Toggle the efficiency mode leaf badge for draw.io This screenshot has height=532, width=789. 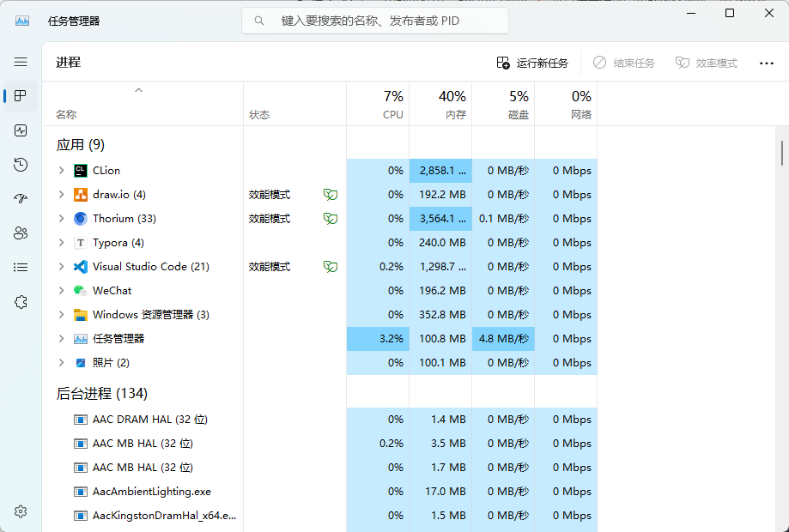(x=330, y=195)
